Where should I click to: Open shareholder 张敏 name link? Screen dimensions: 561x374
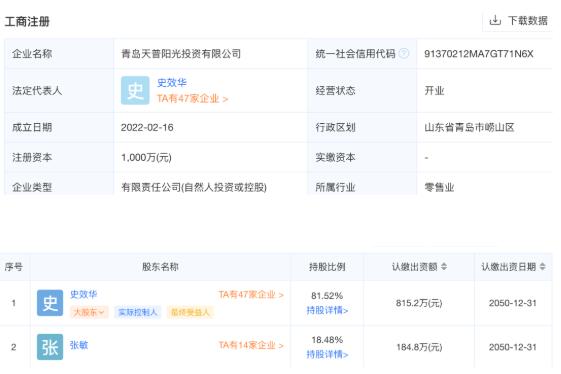point(79,345)
